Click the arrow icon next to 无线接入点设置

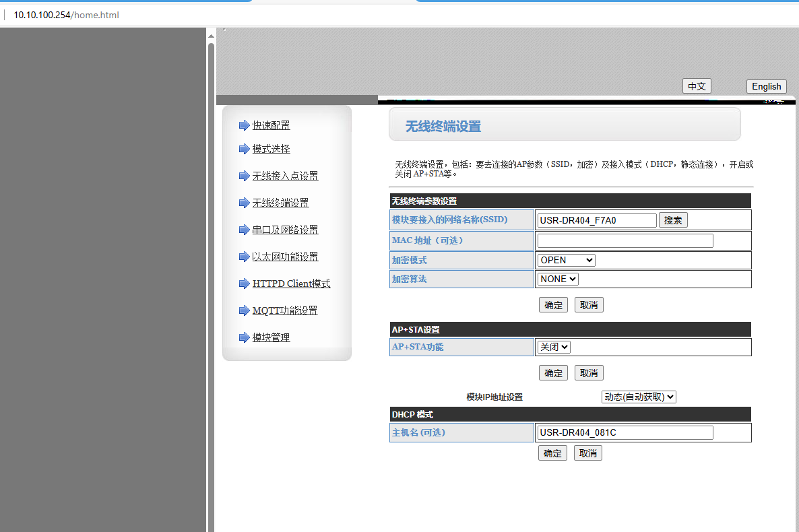pyautogui.click(x=244, y=176)
